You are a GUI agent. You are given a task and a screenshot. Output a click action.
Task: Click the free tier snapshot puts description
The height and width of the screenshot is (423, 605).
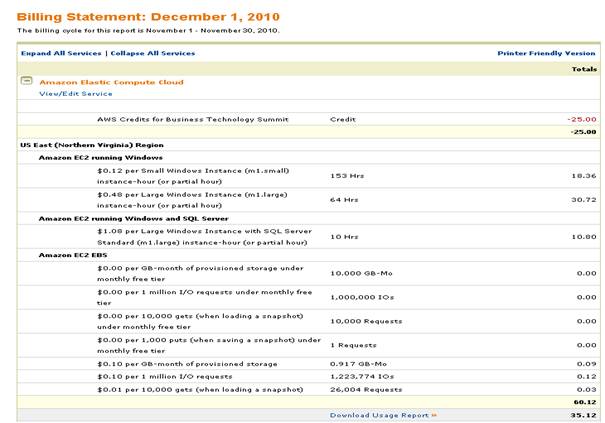209,345
